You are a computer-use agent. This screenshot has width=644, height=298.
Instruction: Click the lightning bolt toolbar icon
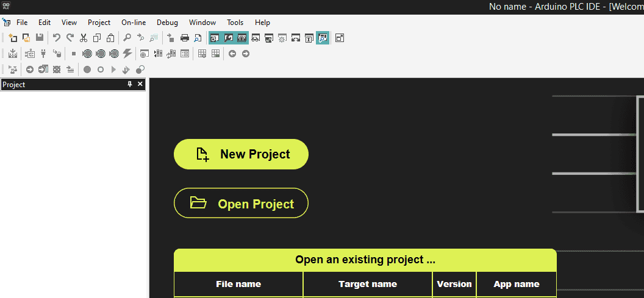click(127, 54)
